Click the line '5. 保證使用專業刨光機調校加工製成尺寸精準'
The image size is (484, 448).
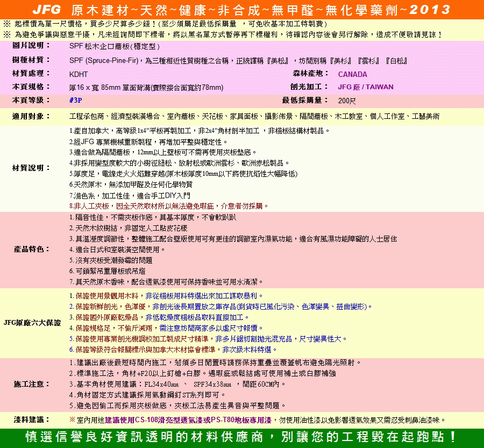coord(208,339)
